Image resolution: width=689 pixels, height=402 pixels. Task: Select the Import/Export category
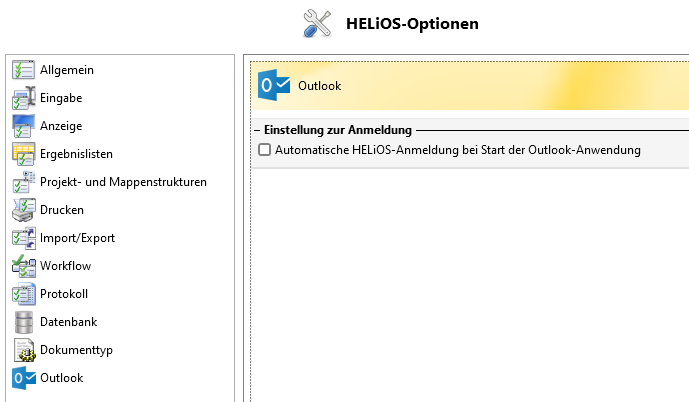coord(77,238)
